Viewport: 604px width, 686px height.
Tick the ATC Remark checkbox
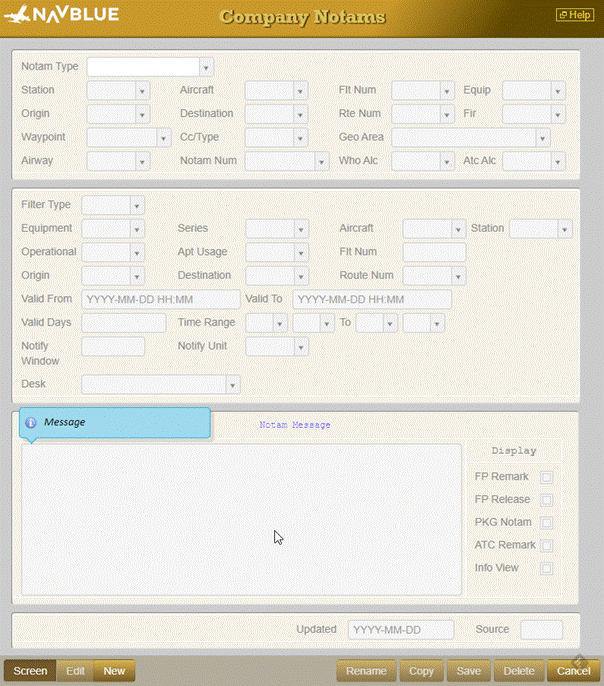click(546, 546)
